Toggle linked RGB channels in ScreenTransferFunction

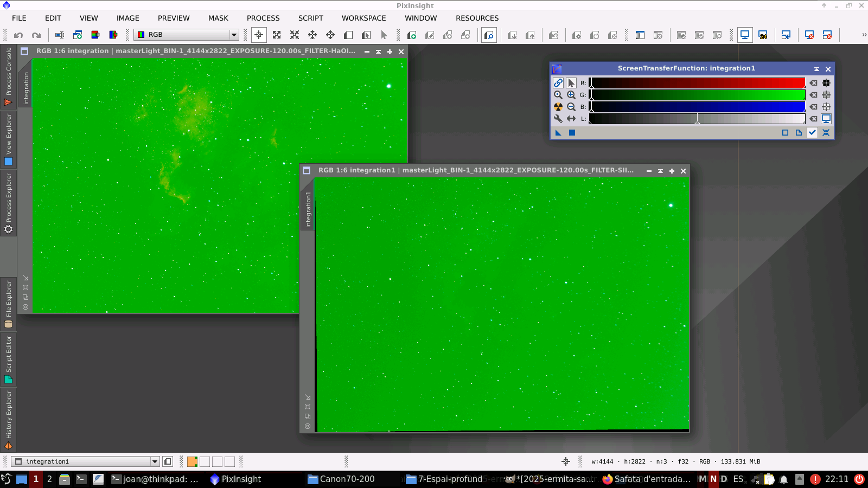click(x=558, y=83)
